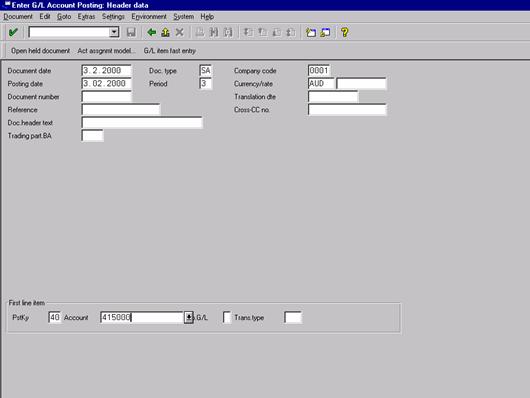
Task: Click the Find binoculars icon
Action: (x=214, y=32)
